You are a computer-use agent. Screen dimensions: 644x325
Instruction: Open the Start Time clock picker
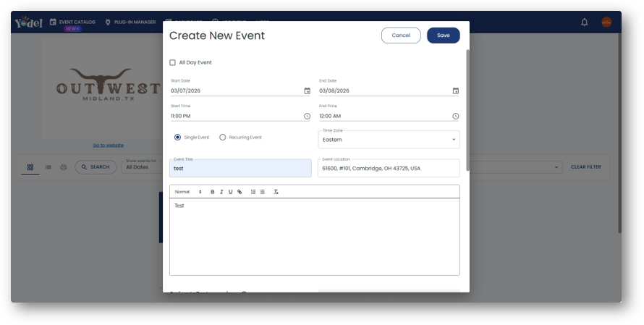[x=307, y=117]
